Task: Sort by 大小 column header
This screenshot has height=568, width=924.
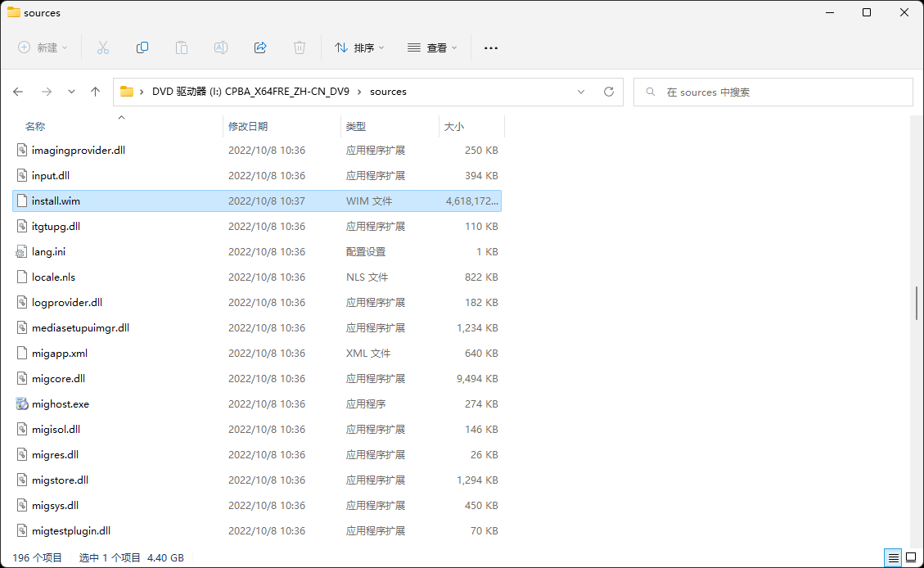Action: (453, 126)
